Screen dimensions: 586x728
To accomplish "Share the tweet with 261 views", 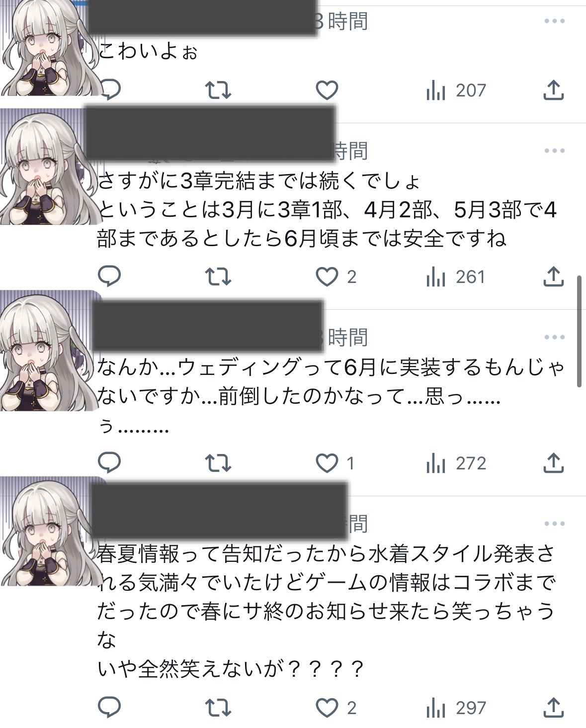I will point(553,276).
